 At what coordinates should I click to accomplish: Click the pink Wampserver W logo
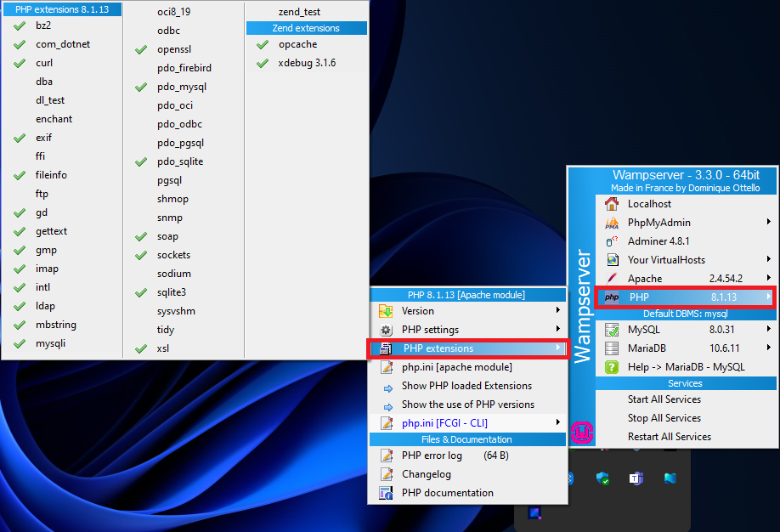[581, 432]
